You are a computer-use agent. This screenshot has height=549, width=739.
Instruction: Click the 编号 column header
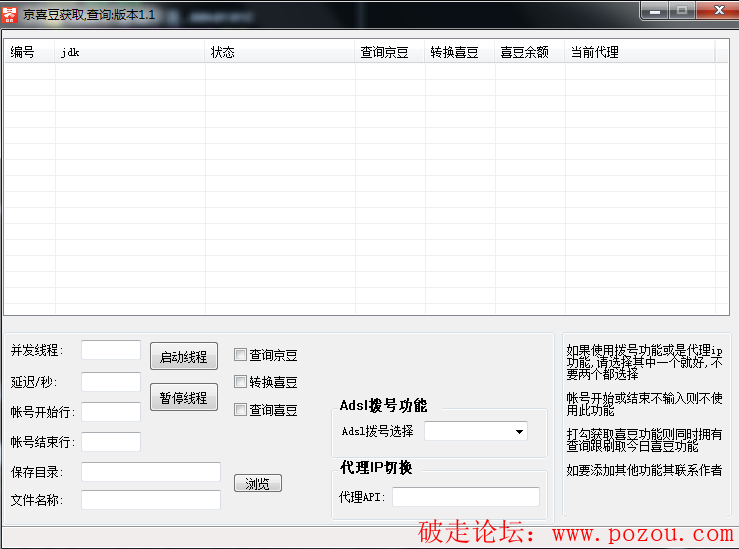click(x=30, y=52)
